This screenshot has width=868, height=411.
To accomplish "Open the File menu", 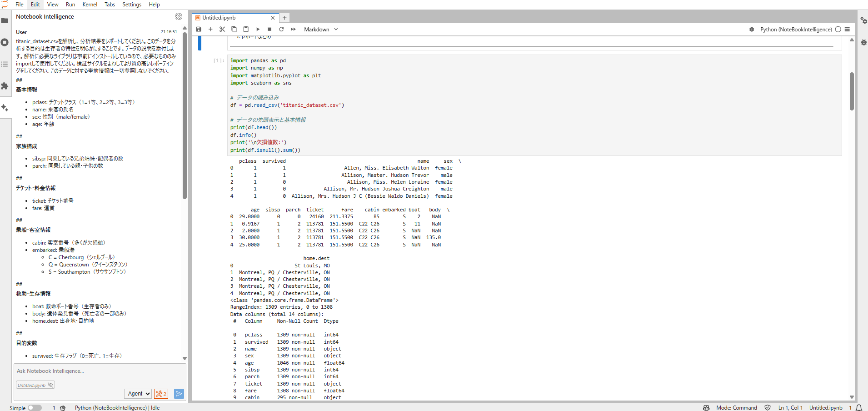I will point(20,5).
